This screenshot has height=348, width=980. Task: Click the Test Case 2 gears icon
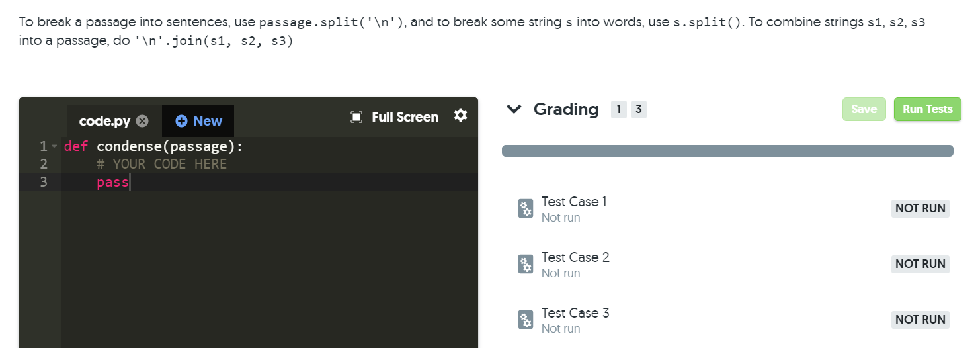pos(526,265)
